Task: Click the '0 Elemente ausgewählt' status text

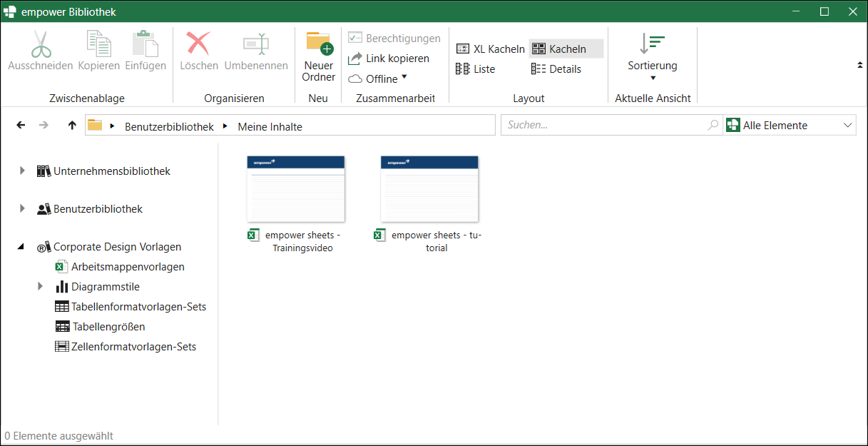Action: (x=58, y=435)
